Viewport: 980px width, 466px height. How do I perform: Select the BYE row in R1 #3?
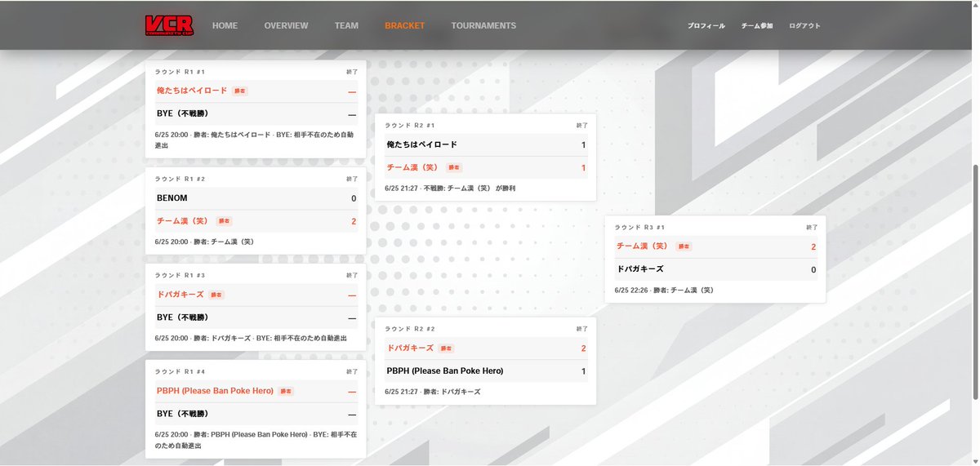[x=256, y=317]
